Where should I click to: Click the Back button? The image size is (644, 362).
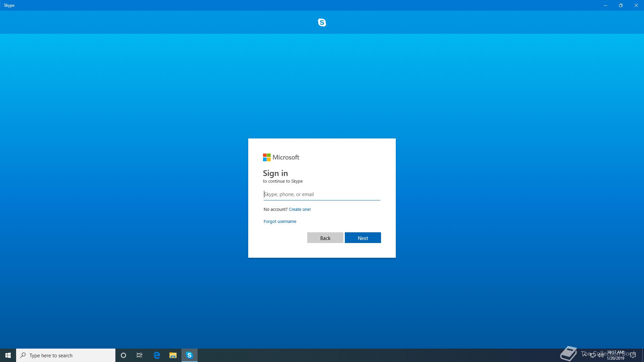click(x=325, y=238)
